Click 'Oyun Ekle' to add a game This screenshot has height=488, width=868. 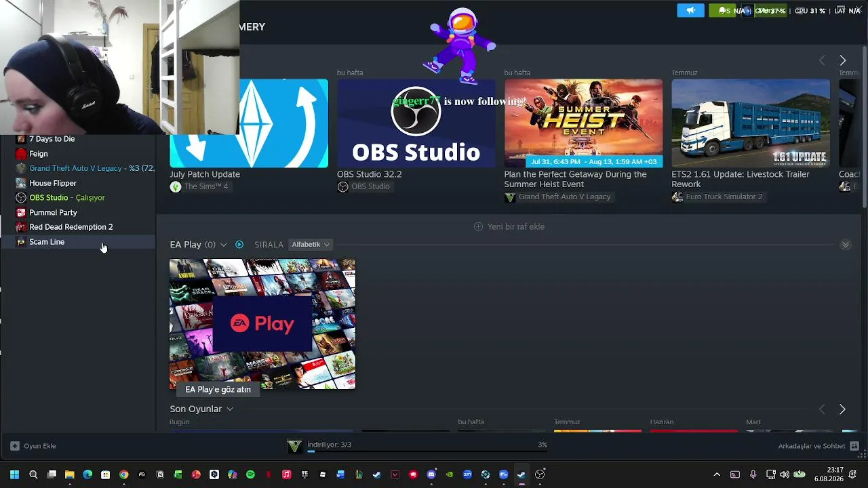pos(33,446)
